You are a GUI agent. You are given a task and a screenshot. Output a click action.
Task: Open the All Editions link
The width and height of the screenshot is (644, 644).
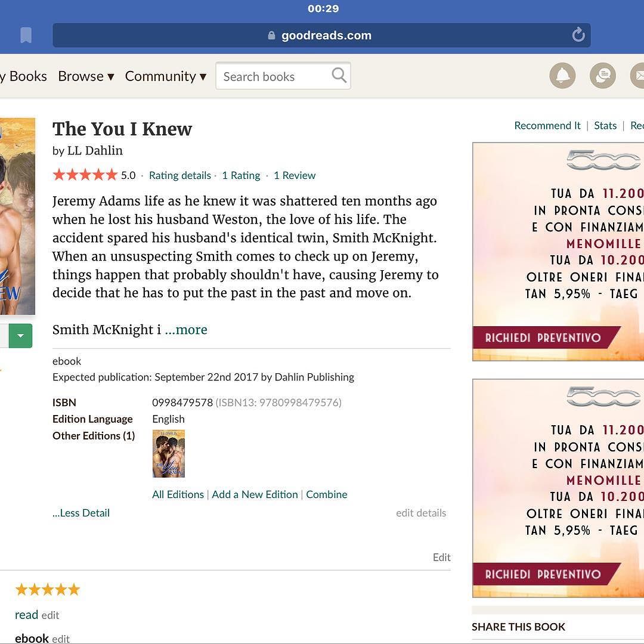pos(178,494)
